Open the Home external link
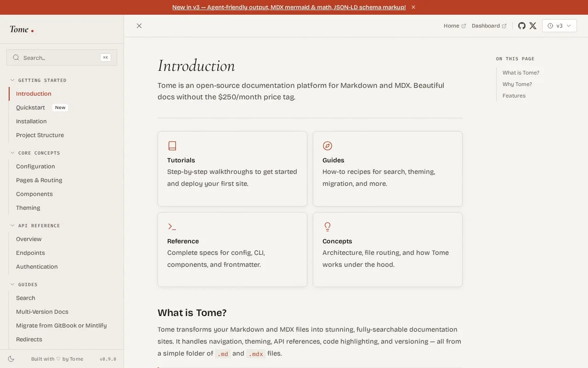 coord(455,26)
